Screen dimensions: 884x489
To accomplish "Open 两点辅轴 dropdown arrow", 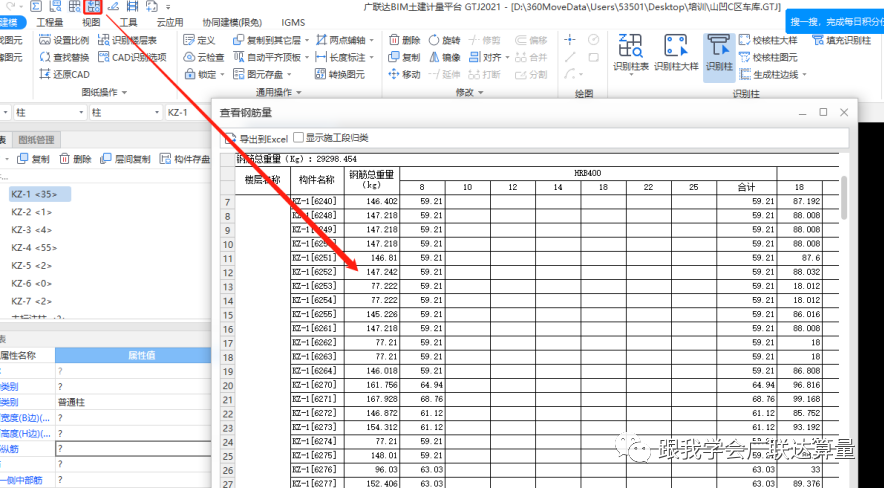I will pyautogui.click(x=371, y=41).
